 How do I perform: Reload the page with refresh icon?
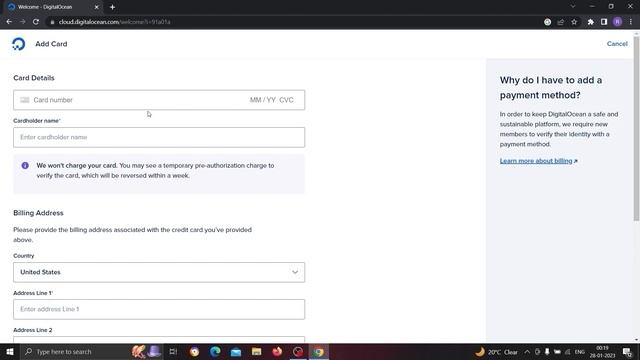click(x=36, y=22)
